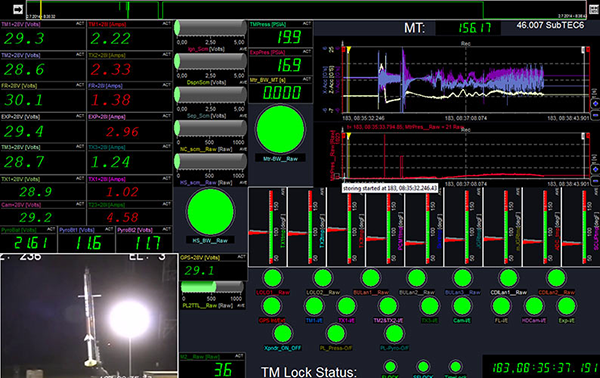The width and height of the screenshot is (600, 378).
Task: Click the rocket launch camera video feed
Action: [89, 316]
